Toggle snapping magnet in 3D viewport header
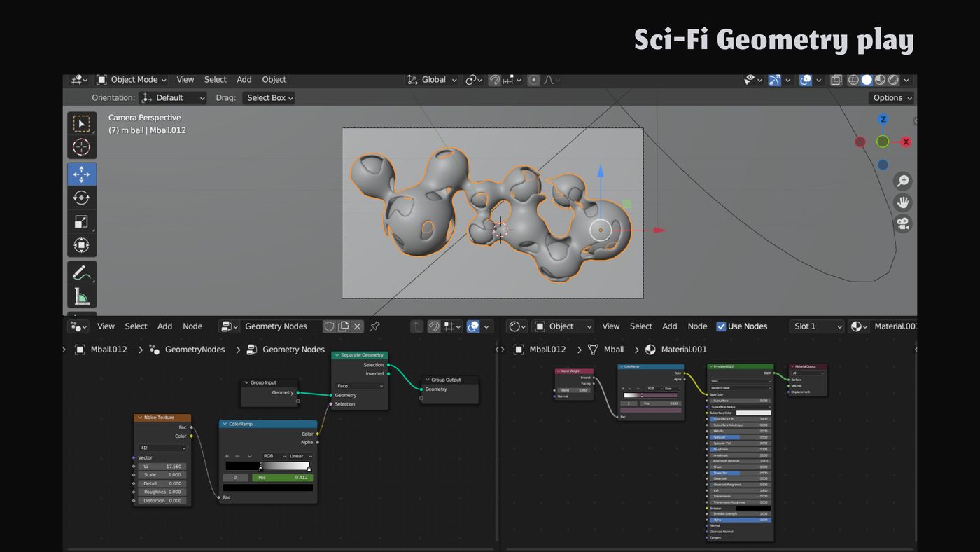 coord(494,80)
